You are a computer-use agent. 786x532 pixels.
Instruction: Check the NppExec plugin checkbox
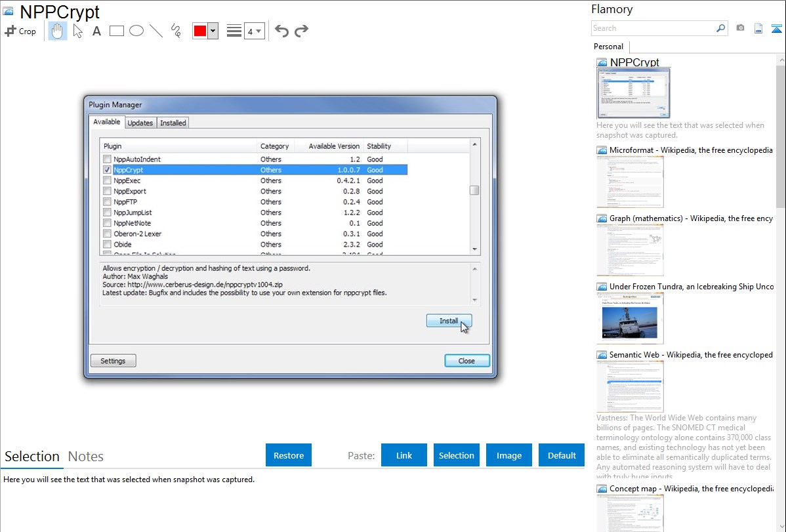107,180
